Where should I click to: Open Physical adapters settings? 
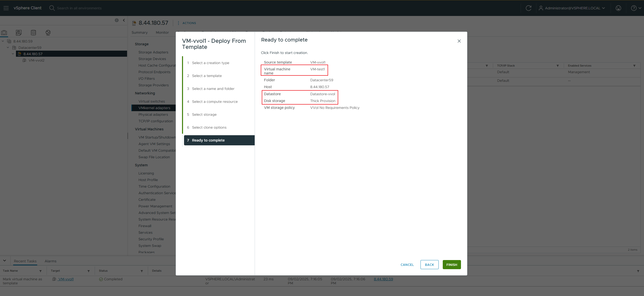coord(153,114)
